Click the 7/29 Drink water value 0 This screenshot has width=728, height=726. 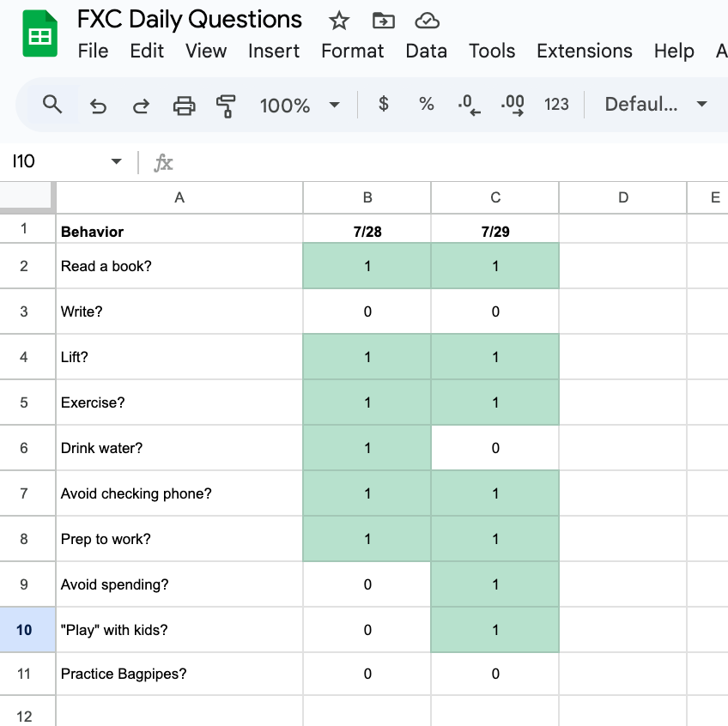click(495, 448)
